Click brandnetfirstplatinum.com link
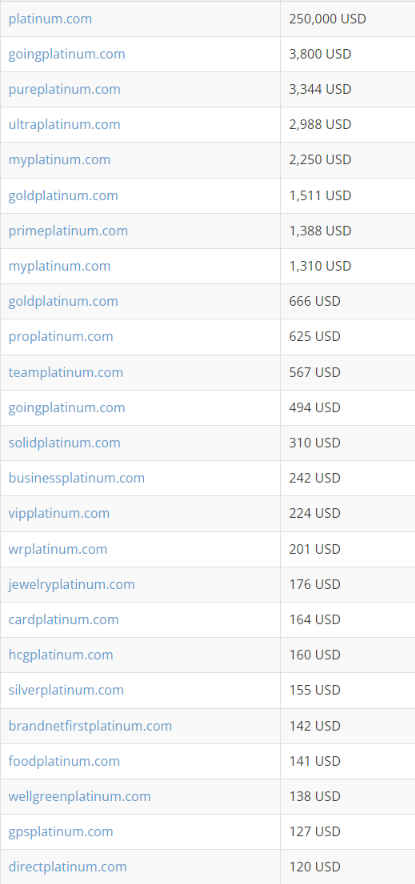This screenshot has height=884, width=415. pos(90,726)
